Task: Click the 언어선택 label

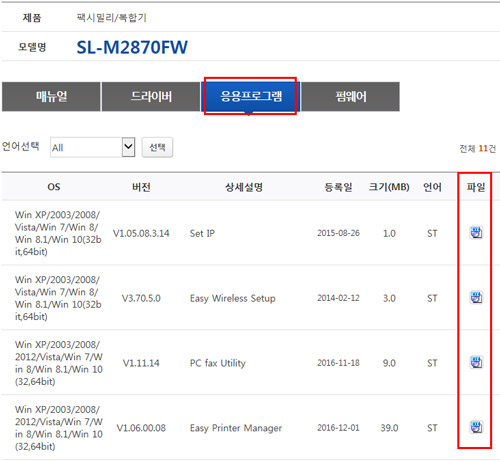Action: [x=21, y=146]
